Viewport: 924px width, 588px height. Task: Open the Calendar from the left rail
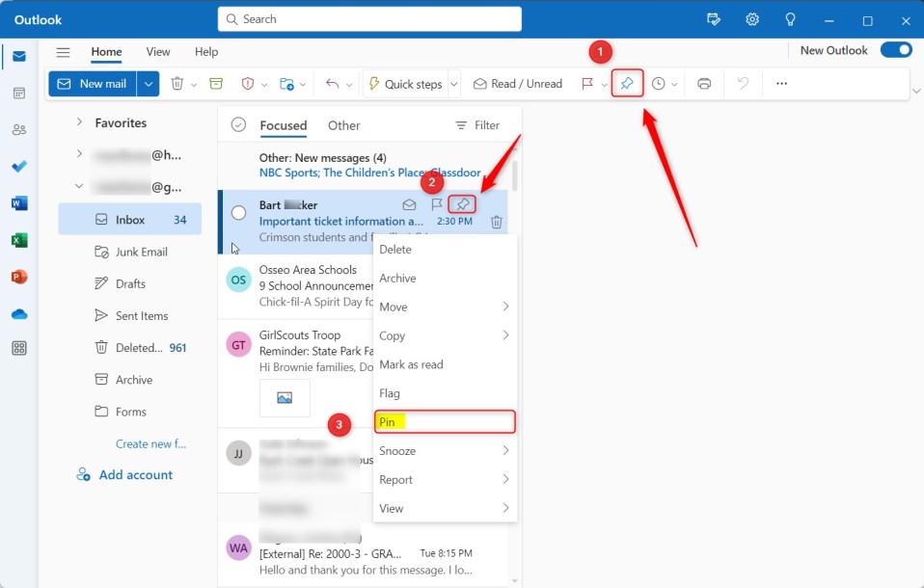coord(19,93)
